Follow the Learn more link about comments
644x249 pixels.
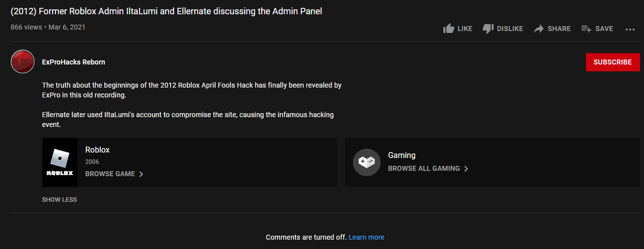(366, 237)
